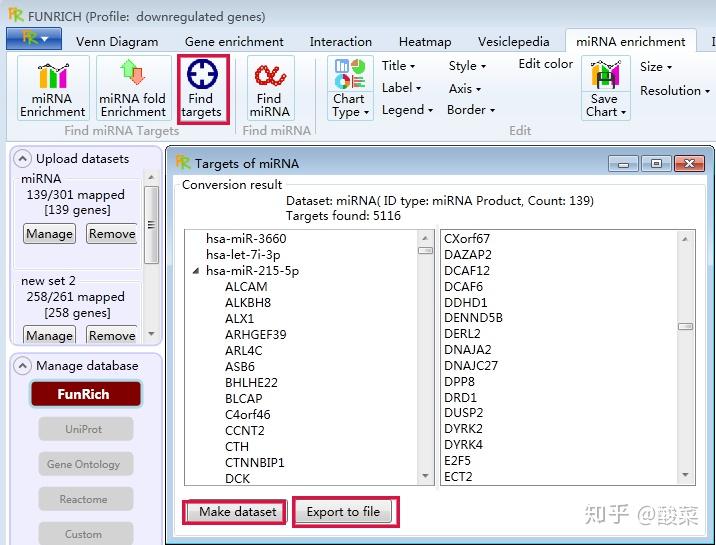Switch to the Heatmap tab
716x545 pixels.
[425, 42]
